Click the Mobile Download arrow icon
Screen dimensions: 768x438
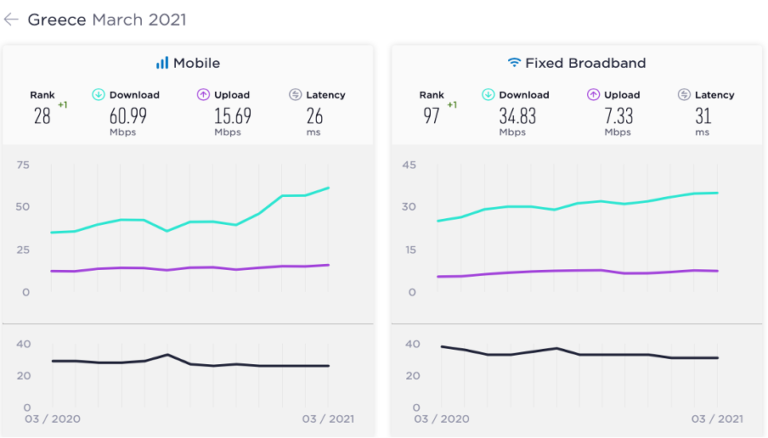pyautogui.click(x=98, y=95)
